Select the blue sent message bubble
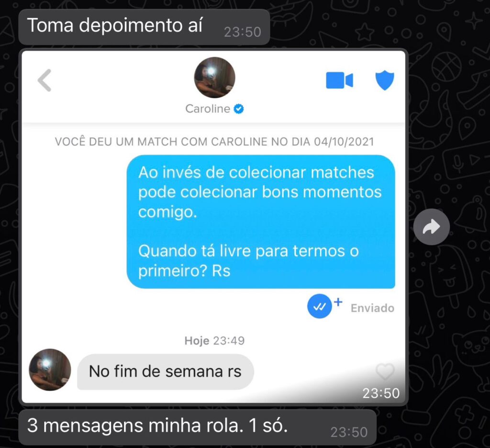The width and height of the screenshot is (490, 448). click(x=261, y=221)
